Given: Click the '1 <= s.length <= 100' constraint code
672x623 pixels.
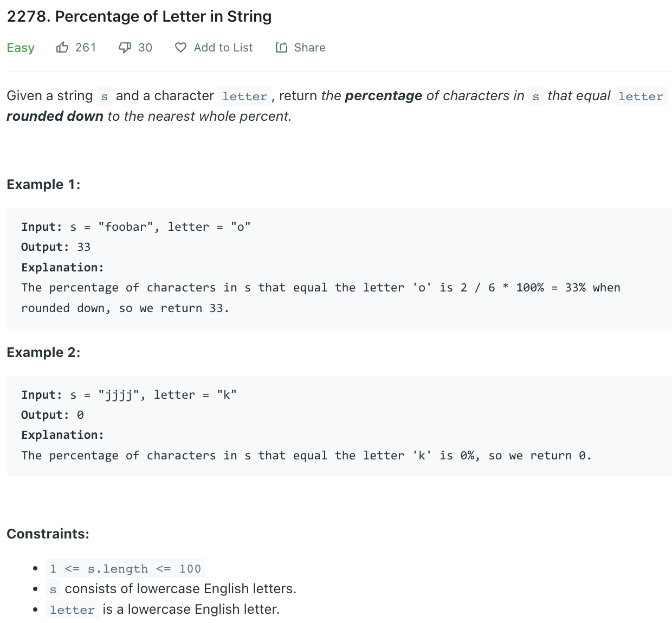Looking at the screenshot, I should click(x=126, y=568).
